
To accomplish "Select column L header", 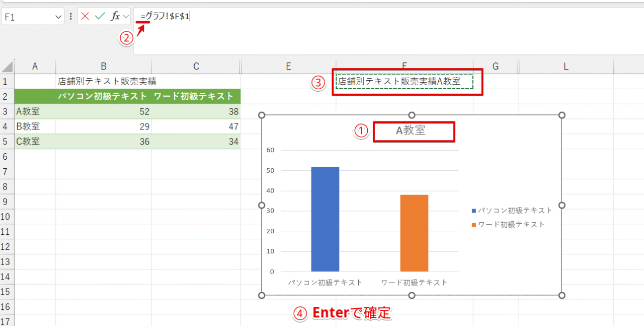I will point(566,67).
